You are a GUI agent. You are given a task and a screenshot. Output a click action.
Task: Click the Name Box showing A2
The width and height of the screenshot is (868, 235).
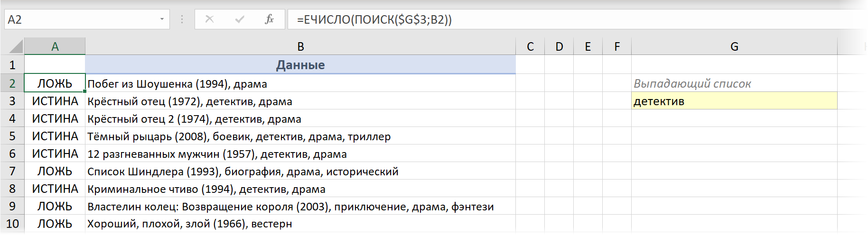click(81, 19)
